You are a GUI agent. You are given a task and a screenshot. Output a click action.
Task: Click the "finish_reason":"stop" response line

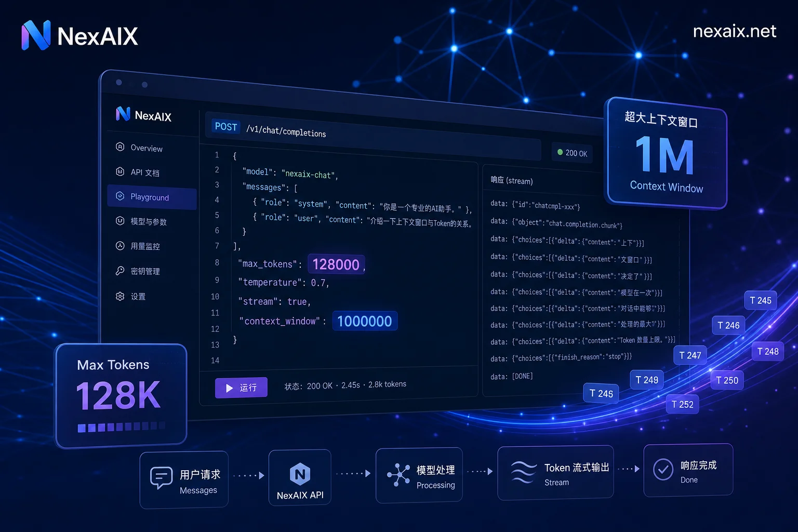pos(561,358)
